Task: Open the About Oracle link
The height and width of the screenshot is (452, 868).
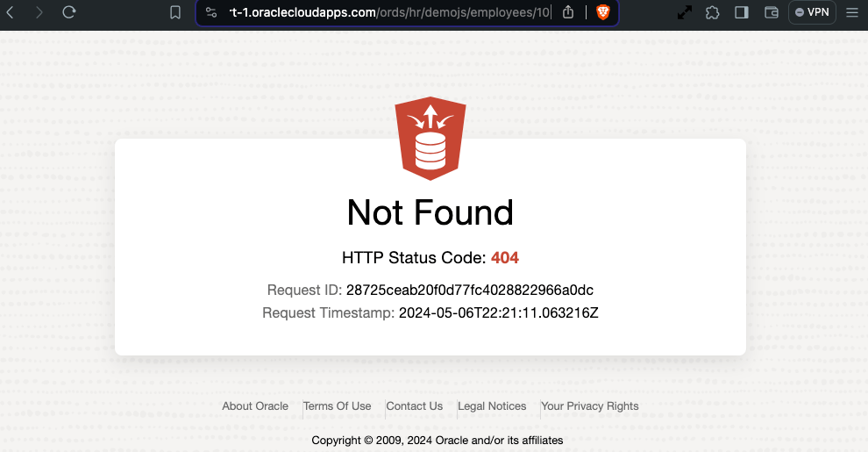Action: click(255, 406)
